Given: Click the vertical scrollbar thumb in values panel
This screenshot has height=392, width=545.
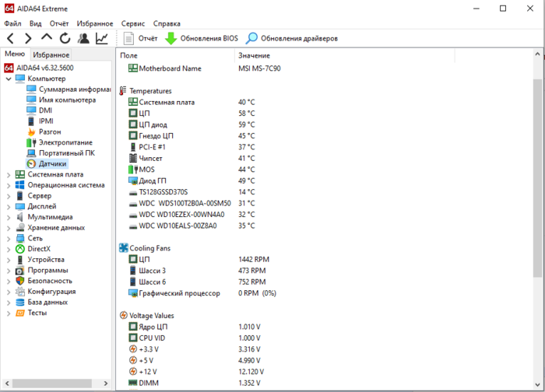Looking at the screenshot, I should [537, 178].
